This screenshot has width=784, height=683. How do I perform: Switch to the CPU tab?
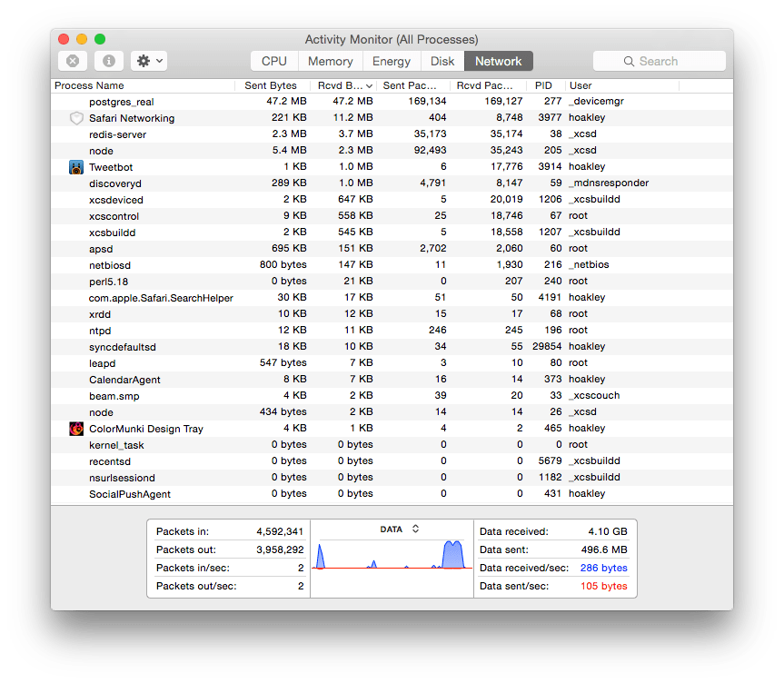273,61
